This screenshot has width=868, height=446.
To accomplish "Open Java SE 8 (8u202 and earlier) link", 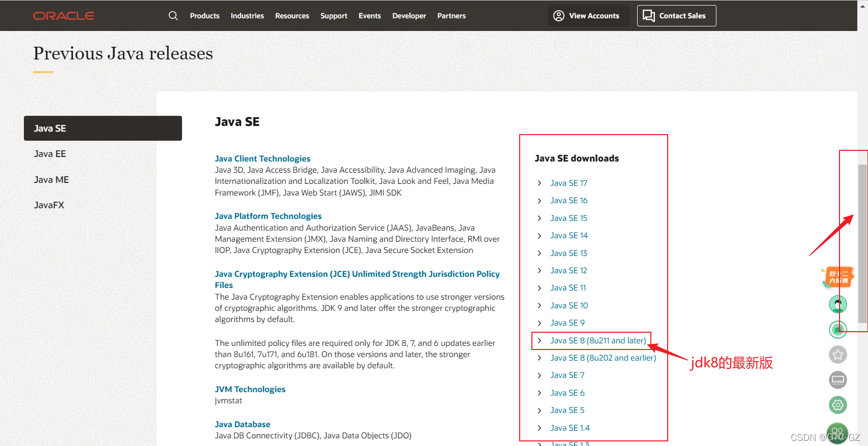I will [603, 358].
